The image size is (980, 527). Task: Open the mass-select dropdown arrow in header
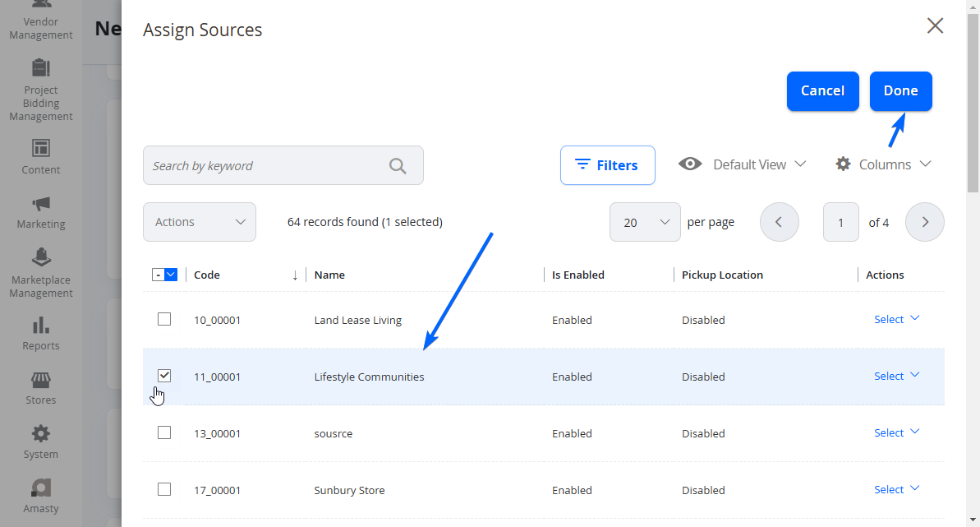click(x=171, y=275)
